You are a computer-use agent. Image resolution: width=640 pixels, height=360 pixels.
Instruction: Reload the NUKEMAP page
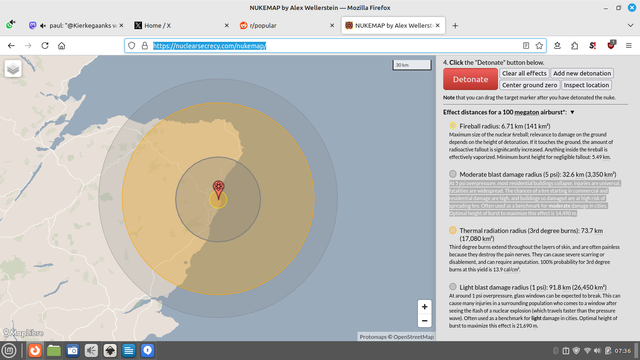(45, 46)
